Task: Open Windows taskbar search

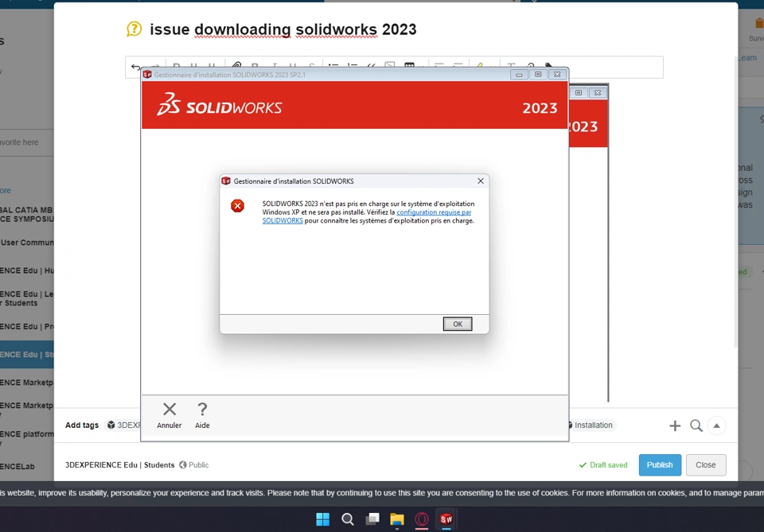Action: click(348, 519)
